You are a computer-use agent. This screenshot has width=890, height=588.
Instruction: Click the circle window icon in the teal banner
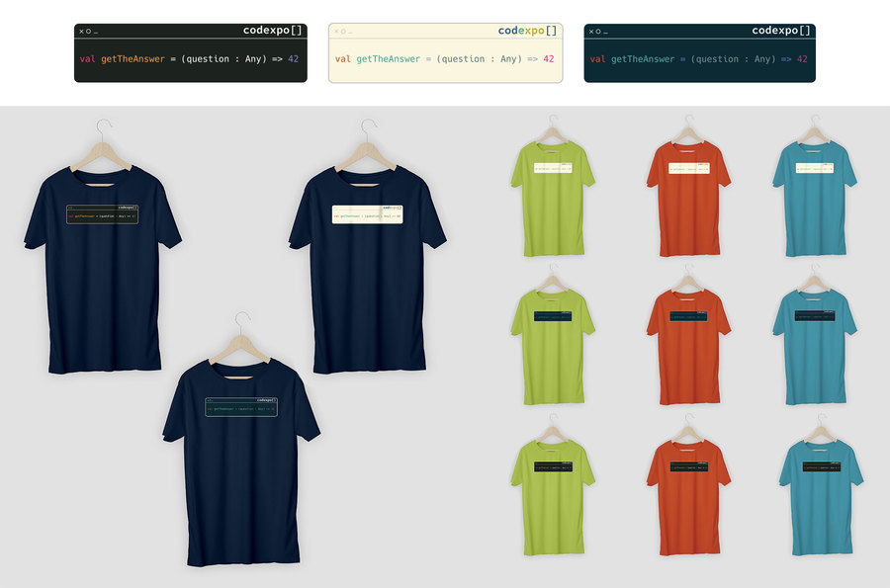(598, 32)
